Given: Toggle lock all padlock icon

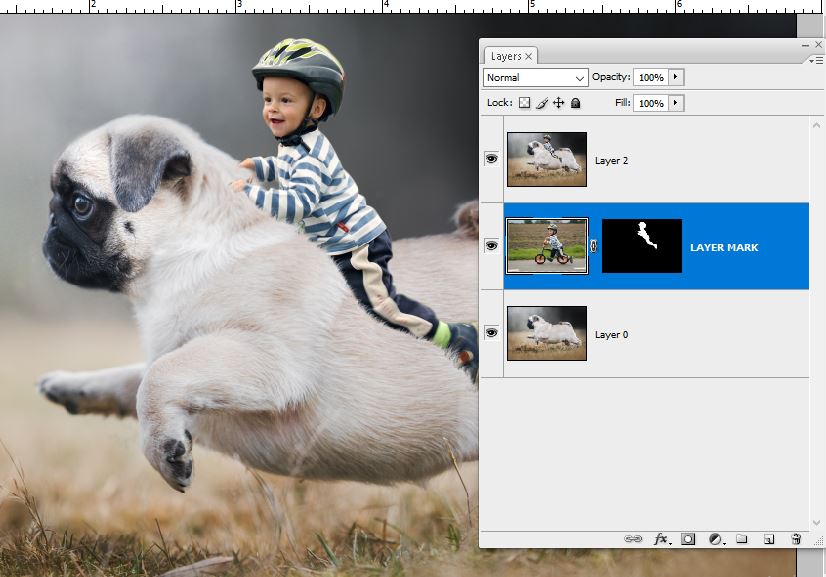Looking at the screenshot, I should click(575, 103).
